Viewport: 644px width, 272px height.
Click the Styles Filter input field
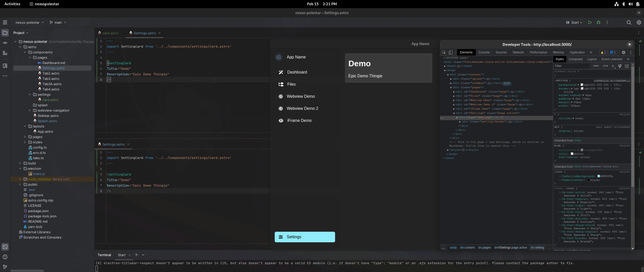pyautogui.click(x=571, y=66)
